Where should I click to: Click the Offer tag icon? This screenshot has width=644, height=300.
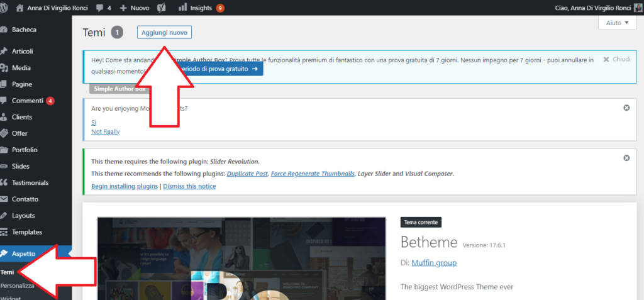click(4, 133)
